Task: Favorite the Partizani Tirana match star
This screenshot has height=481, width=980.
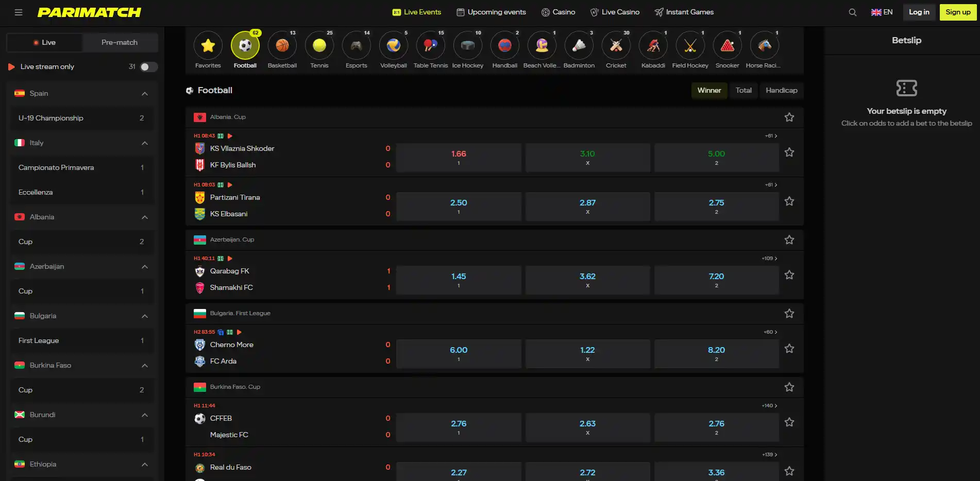Action: pyautogui.click(x=789, y=201)
